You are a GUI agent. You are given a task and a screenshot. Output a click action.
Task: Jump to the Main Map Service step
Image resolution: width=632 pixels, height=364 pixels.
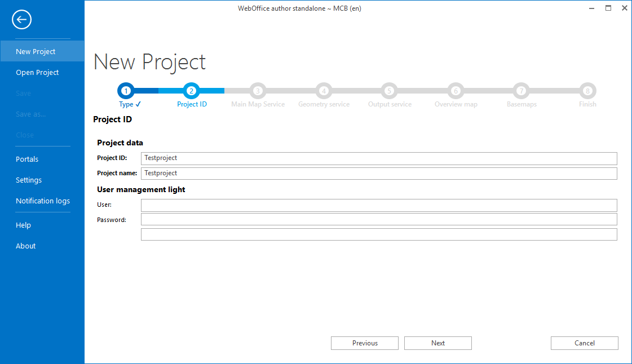point(258,91)
